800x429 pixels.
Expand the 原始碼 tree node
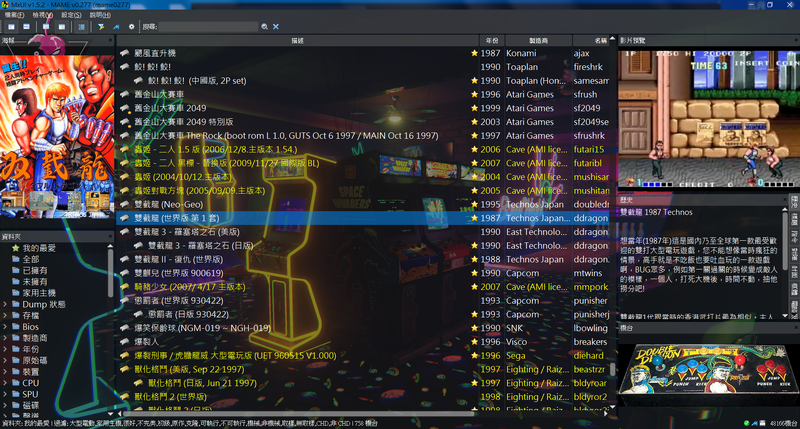coord(5,360)
